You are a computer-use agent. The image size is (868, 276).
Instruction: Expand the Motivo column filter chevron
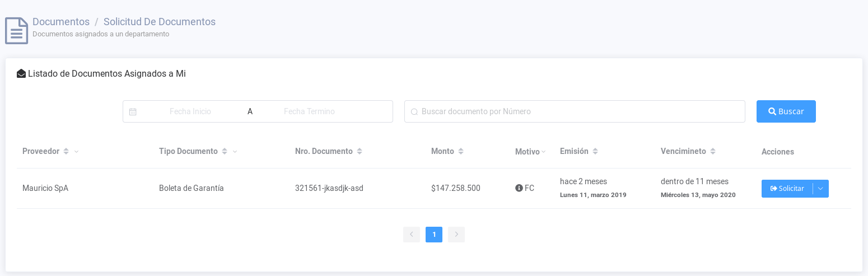(x=543, y=152)
